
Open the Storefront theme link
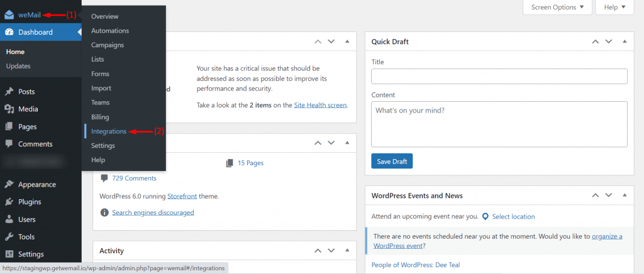[x=182, y=196]
